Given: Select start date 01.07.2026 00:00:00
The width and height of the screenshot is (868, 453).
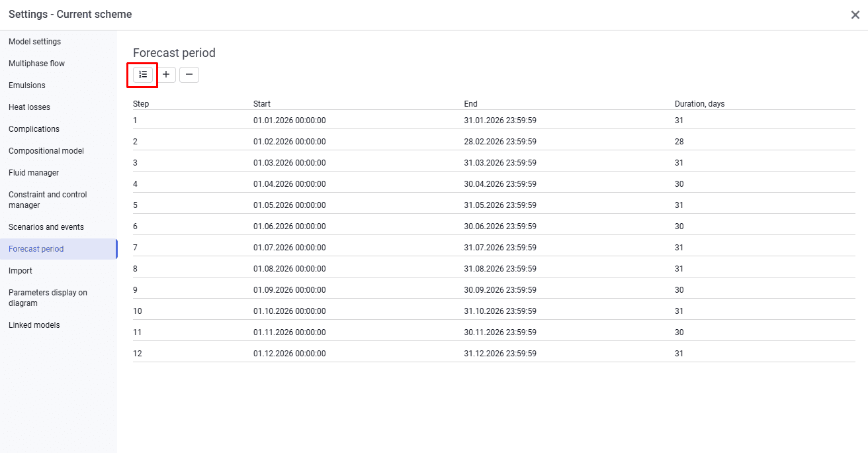Looking at the screenshot, I should pos(290,248).
